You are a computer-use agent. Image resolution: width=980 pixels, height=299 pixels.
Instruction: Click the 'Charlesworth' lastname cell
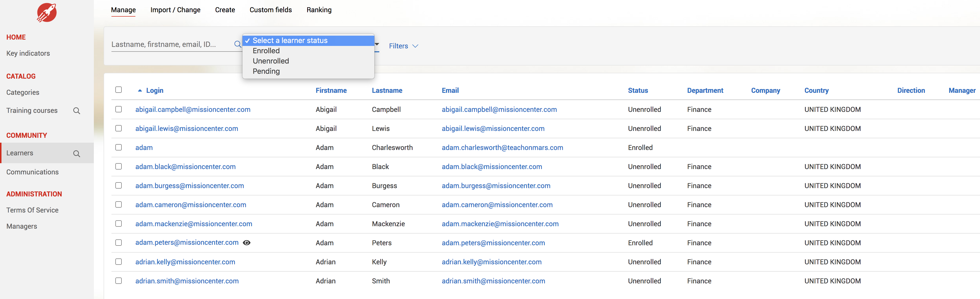click(392, 148)
